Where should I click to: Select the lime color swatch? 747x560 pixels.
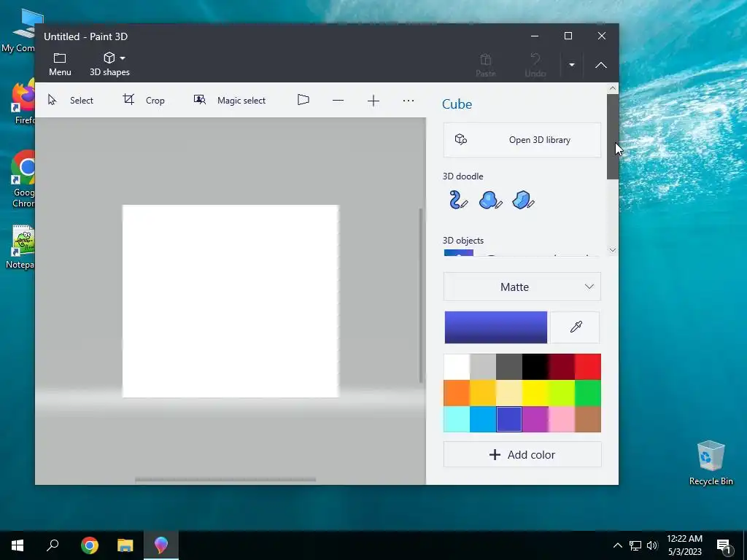(561, 393)
